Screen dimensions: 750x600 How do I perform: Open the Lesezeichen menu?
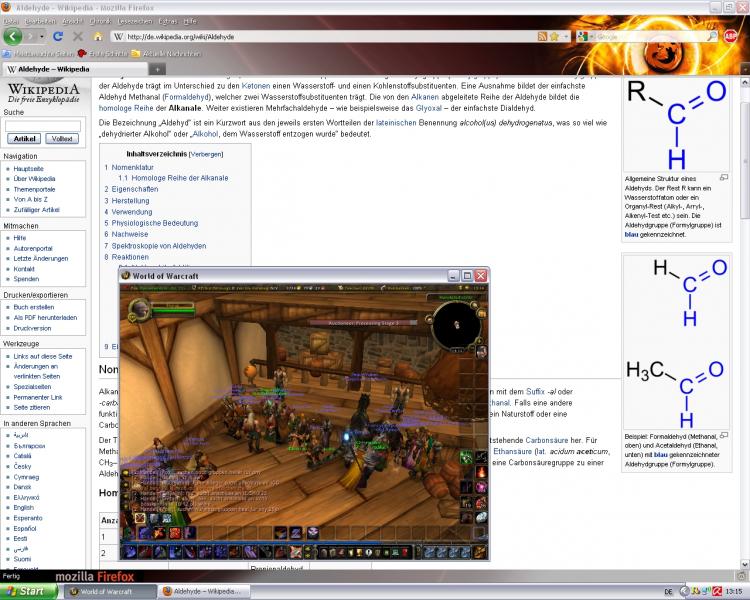pos(134,22)
